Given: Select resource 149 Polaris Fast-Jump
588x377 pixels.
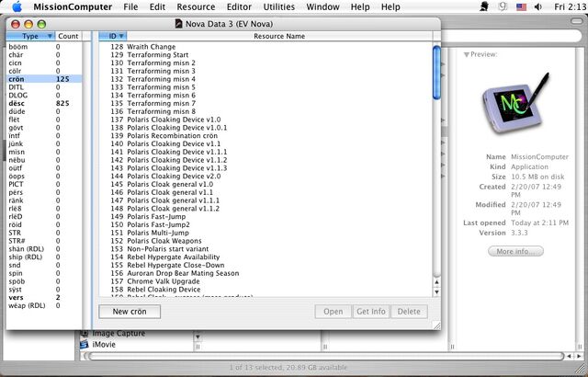Looking at the screenshot, I should click(266, 216).
